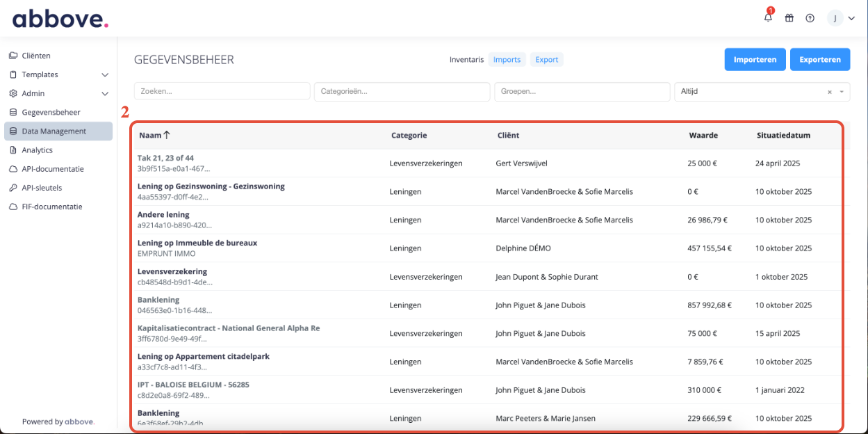
Task: Click client Jean Dupont & Sophie Durant
Action: coord(547,277)
